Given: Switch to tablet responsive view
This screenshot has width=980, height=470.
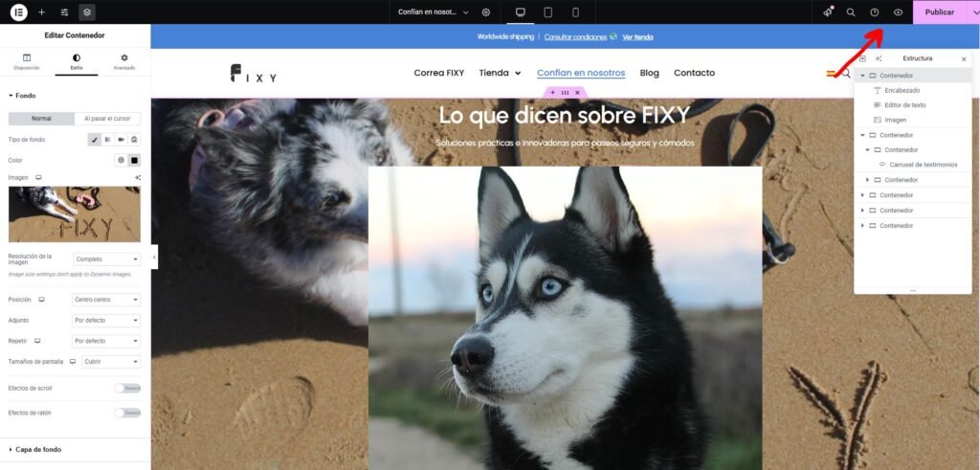Looking at the screenshot, I should pos(548,12).
